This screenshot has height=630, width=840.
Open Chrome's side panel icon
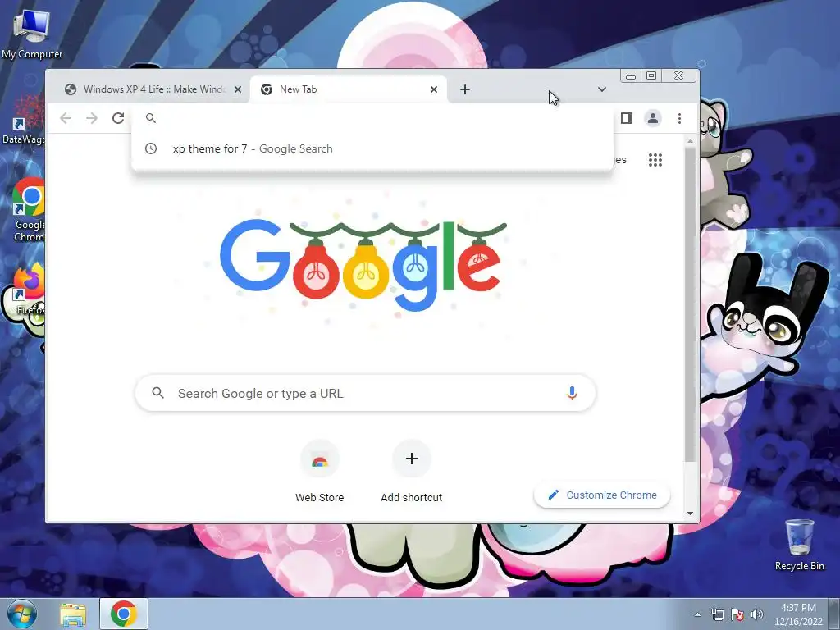point(626,118)
